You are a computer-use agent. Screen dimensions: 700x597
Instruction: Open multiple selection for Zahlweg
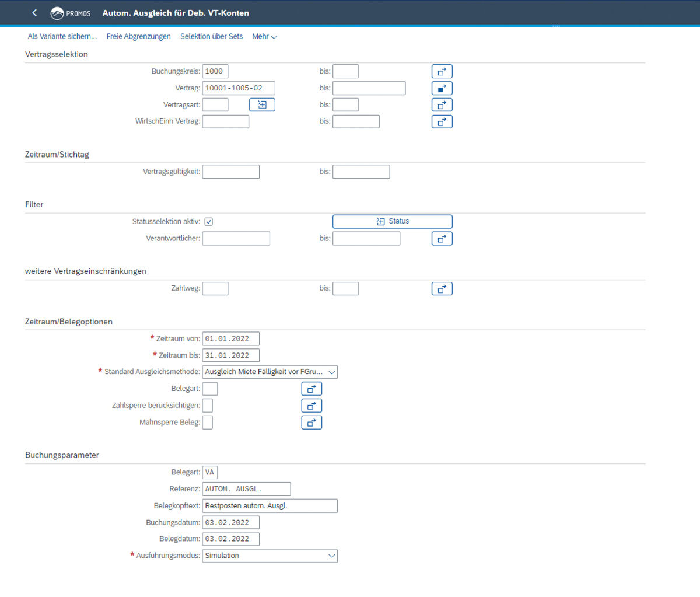[x=442, y=289]
